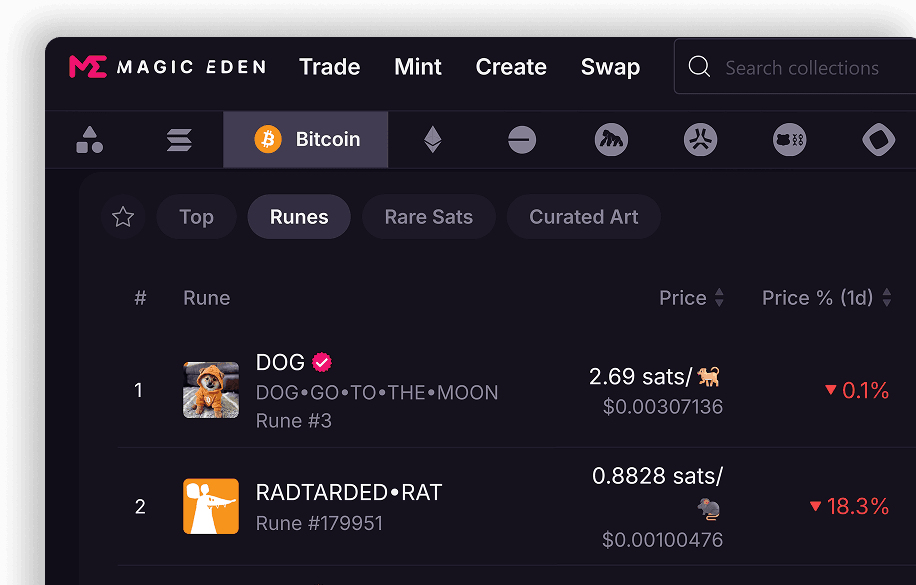Activate the Rare Sats filter
916x585 pixels.
(x=428, y=216)
